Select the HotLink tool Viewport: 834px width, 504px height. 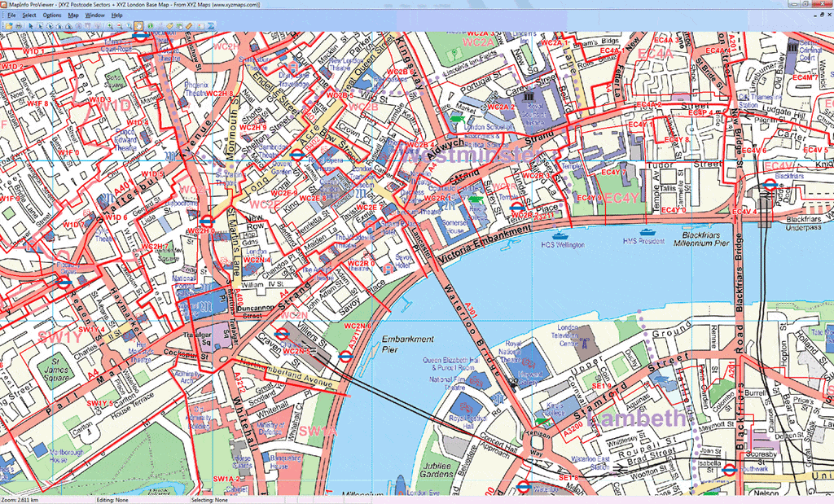160,24
